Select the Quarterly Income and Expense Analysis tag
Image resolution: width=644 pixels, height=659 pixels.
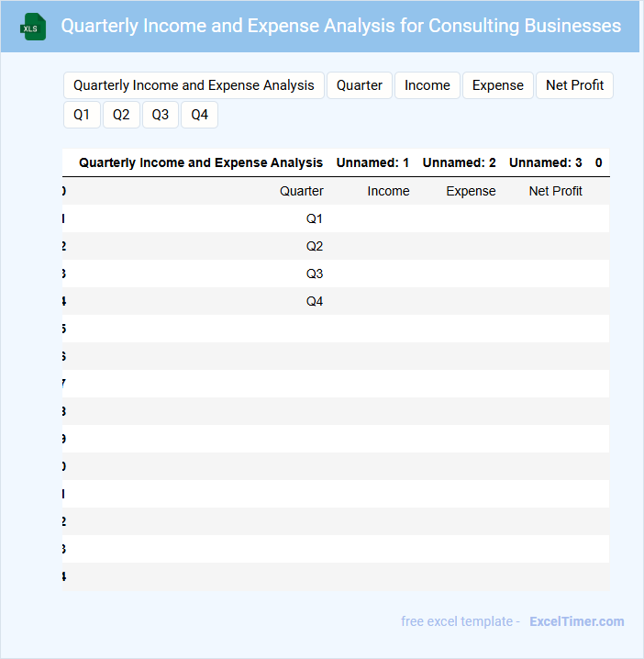click(194, 85)
